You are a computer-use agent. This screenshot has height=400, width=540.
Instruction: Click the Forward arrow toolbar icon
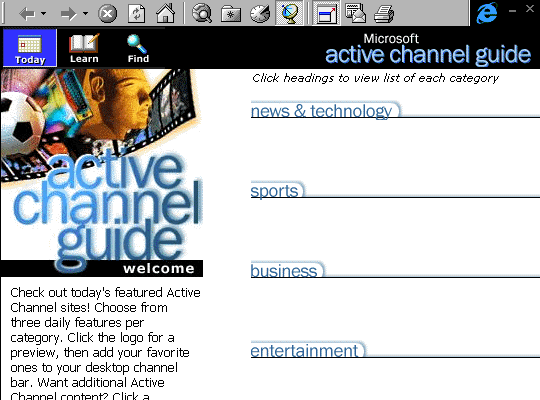tap(69, 14)
